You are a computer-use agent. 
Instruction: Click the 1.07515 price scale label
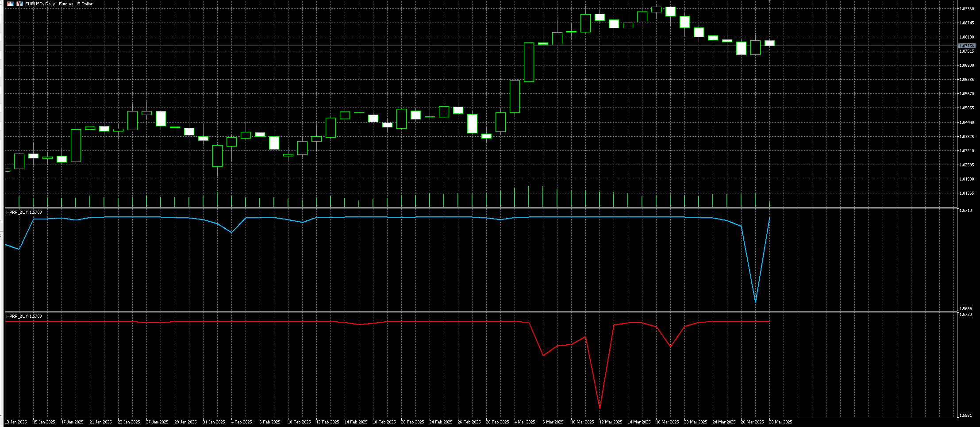click(967, 51)
